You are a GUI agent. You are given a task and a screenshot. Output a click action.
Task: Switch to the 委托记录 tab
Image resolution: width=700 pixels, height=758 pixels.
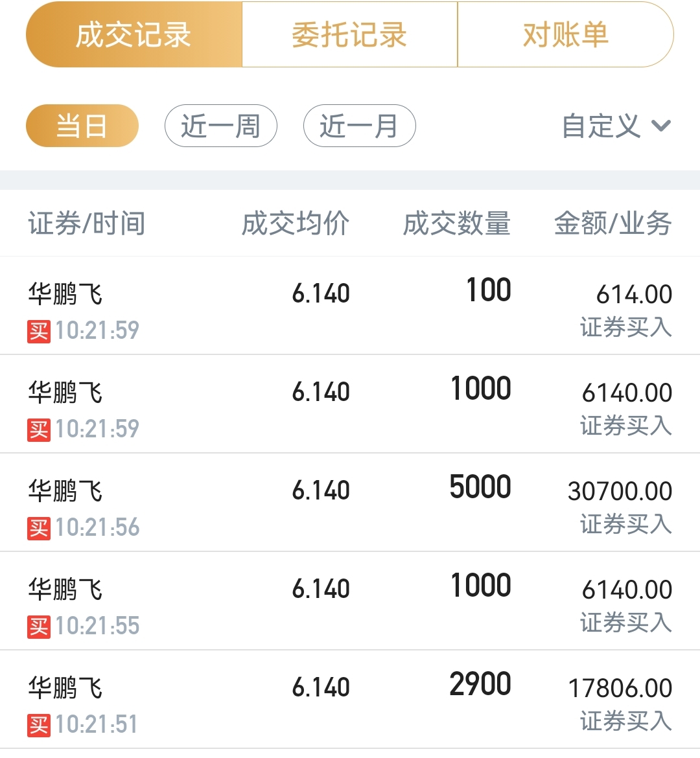tap(349, 34)
